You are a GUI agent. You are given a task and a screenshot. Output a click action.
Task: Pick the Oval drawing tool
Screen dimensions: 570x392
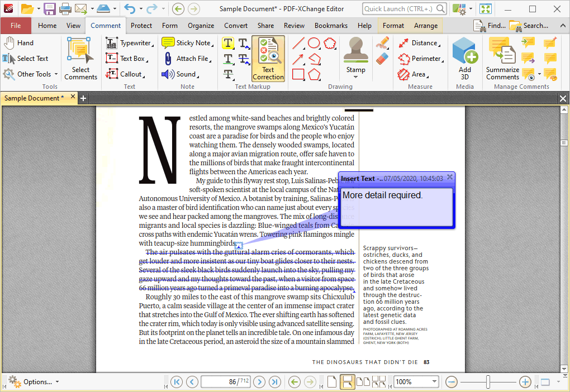314,43
